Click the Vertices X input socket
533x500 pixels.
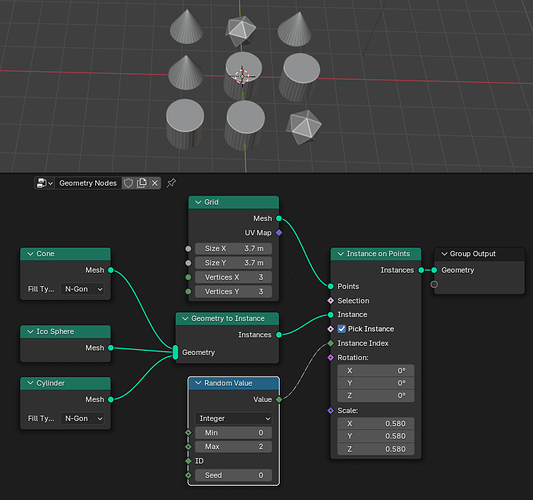(188, 277)
